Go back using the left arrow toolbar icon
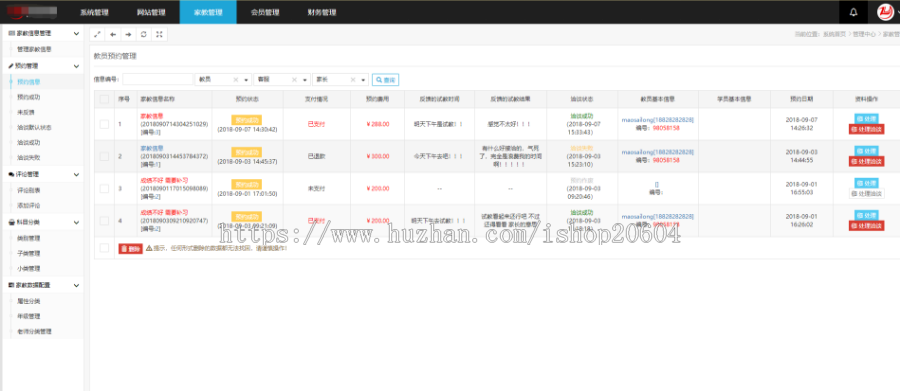Image resolution: width=900 pixels, height=392 pixels. (x=113, y=34)
